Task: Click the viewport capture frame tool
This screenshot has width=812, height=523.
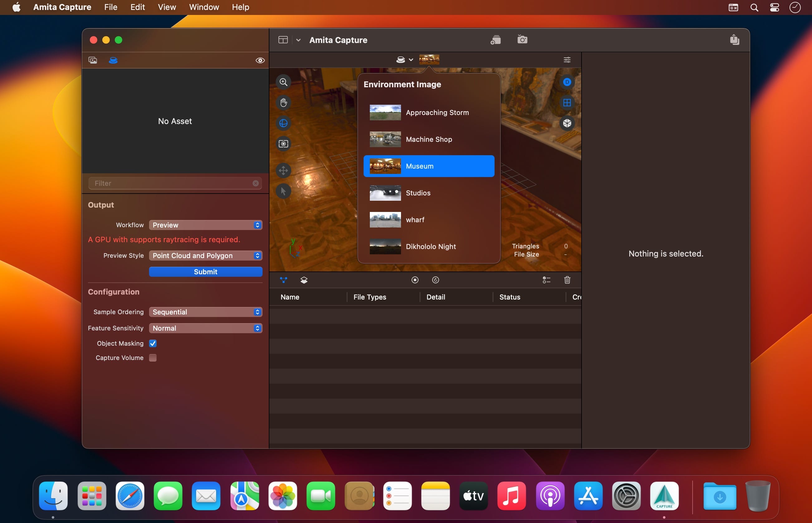Action: coord(283,144)
